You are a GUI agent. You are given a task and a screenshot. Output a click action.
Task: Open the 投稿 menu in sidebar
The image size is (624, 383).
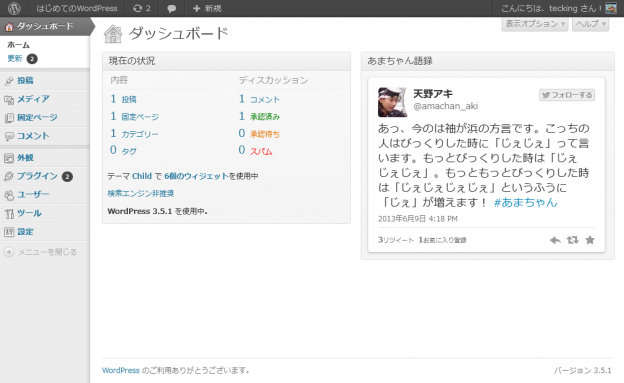(x=25, y=80)
